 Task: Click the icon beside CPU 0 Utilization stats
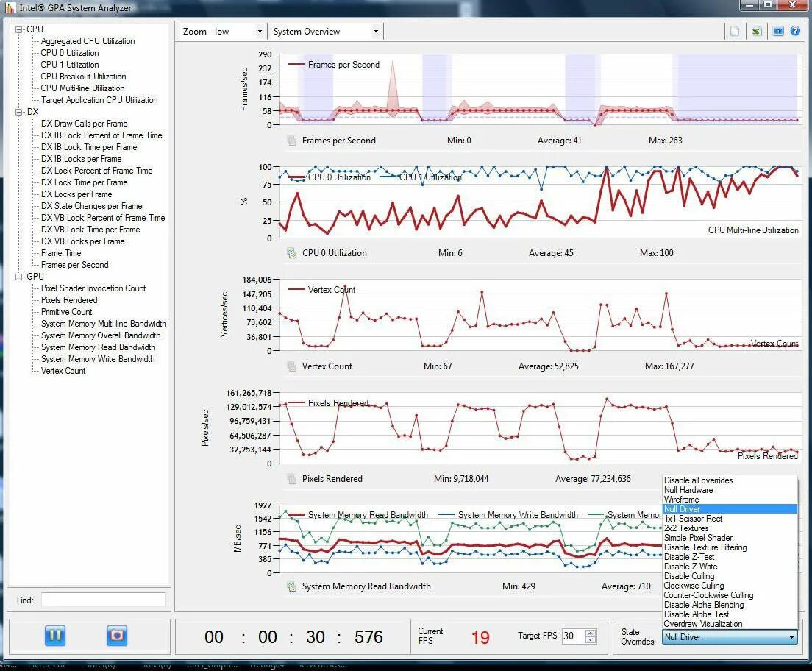point(291,253)
